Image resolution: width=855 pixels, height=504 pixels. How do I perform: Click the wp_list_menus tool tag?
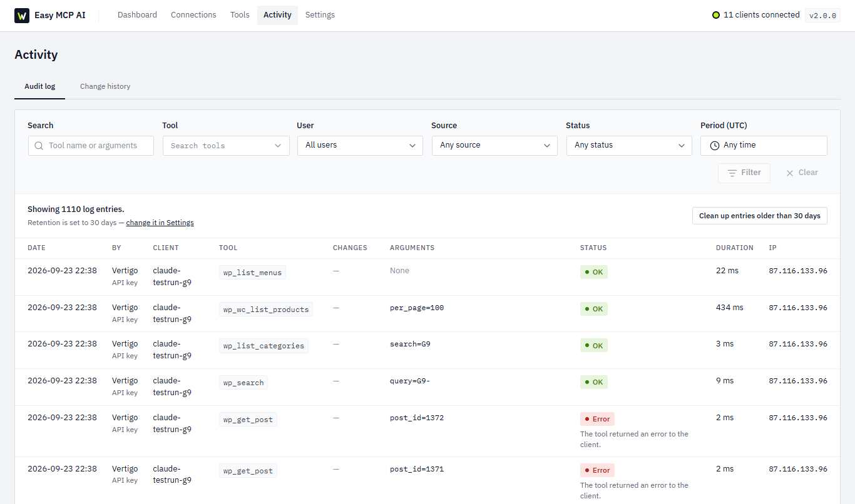[x=252, y=273]
